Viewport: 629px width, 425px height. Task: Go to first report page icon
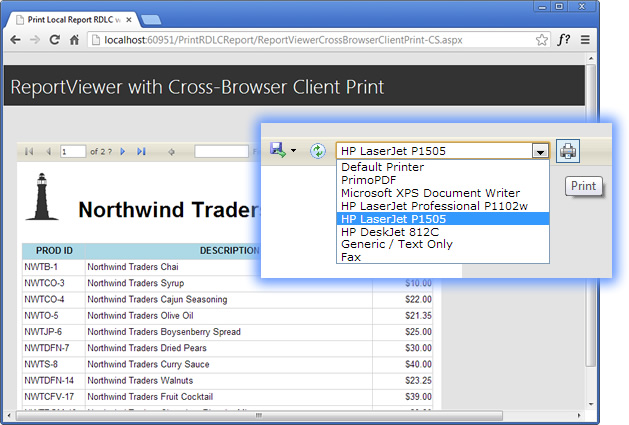(29, 151)
